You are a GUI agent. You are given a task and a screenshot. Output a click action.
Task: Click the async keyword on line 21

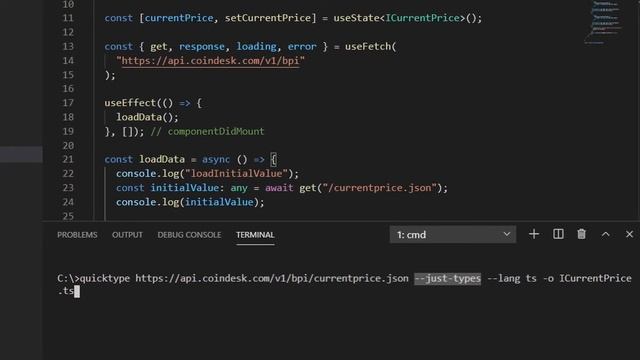(216, 159)
